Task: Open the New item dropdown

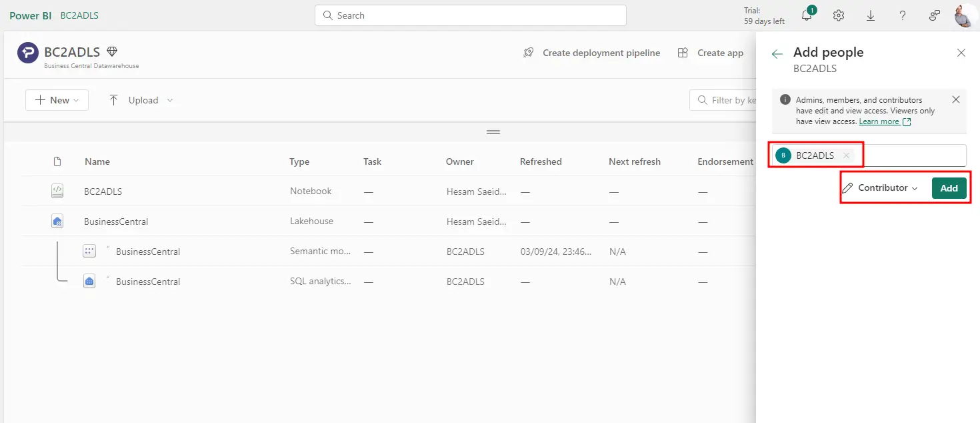Action: (x=57, y=100)
